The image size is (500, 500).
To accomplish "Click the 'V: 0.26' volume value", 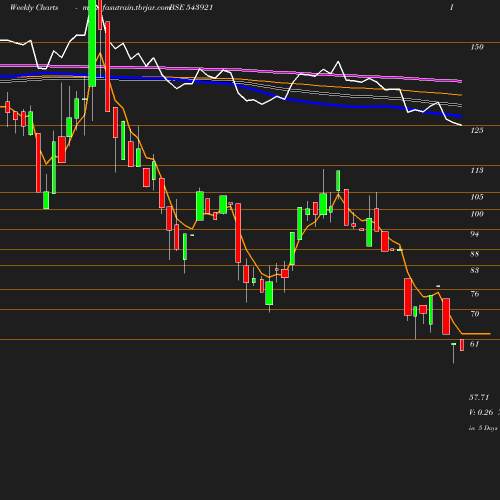I will [x=481, y=412].
